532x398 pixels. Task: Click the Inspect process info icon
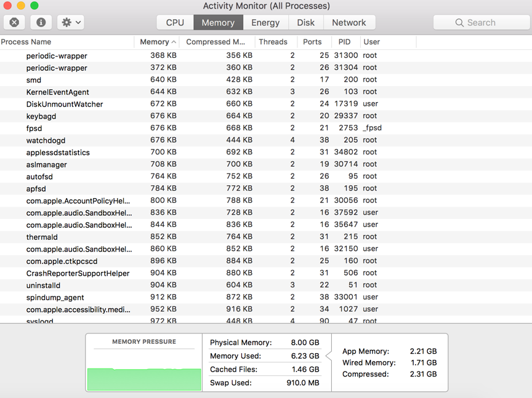coord(41,22)
